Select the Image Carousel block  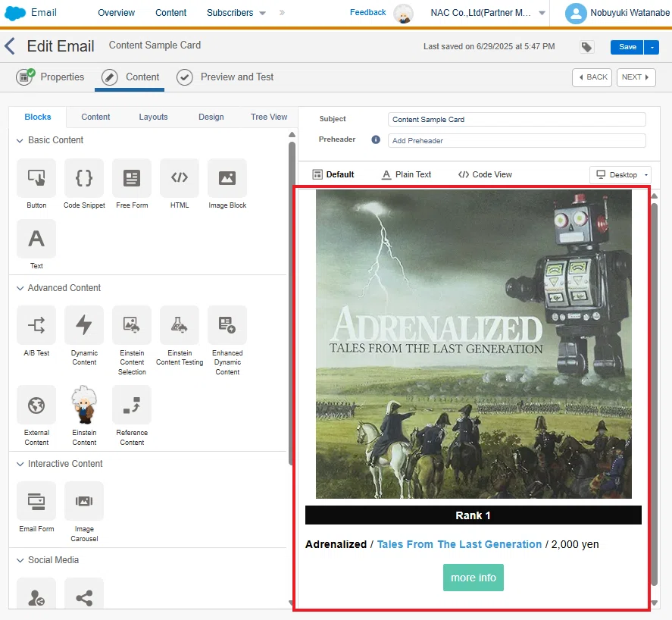[84, 501]
